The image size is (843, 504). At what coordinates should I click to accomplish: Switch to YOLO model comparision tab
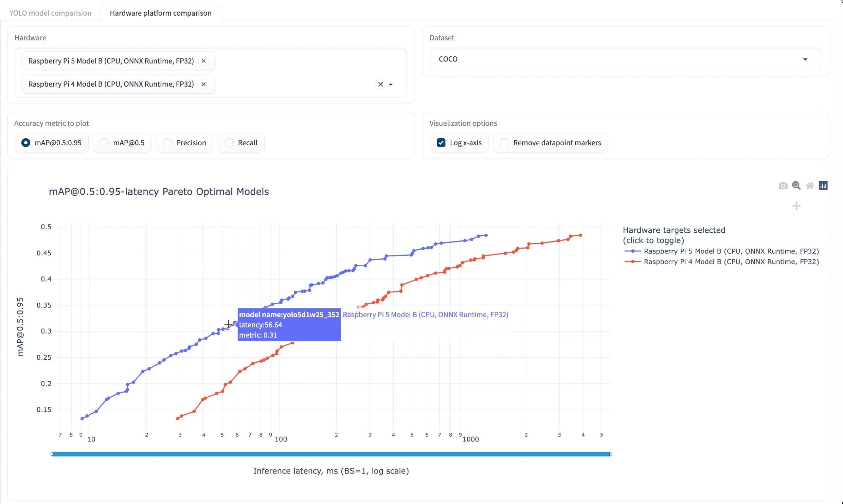tap(50, 13)
